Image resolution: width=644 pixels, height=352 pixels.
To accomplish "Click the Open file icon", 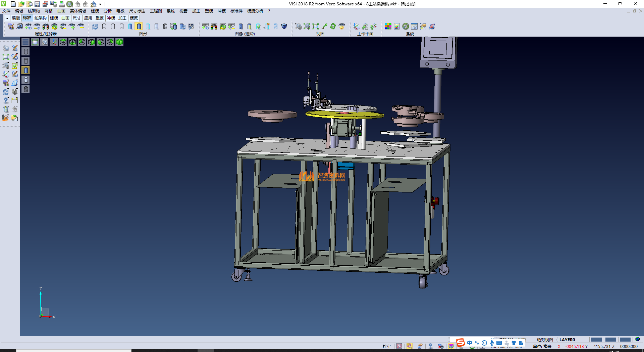I will point(21,4).
